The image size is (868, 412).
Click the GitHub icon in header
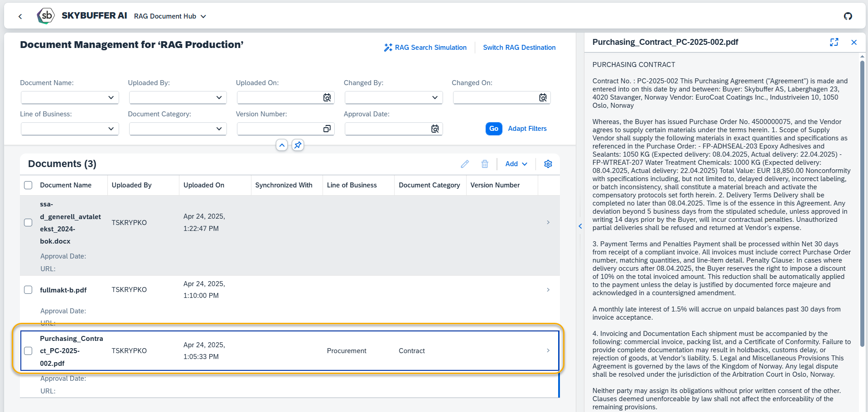pos(848,16)
